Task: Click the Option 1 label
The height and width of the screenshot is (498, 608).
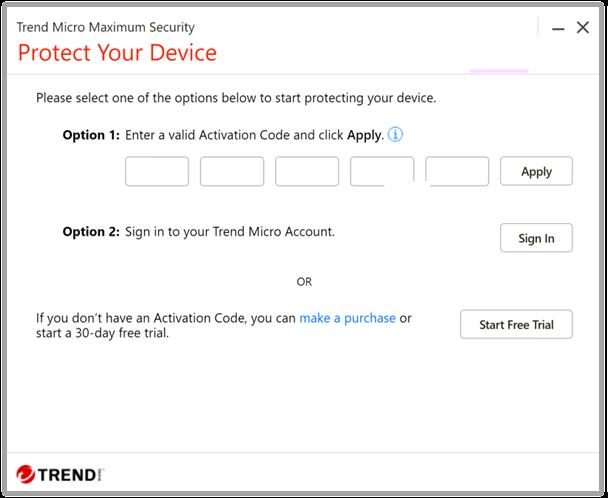Action: pyautogui.click(x=91, y=135)
